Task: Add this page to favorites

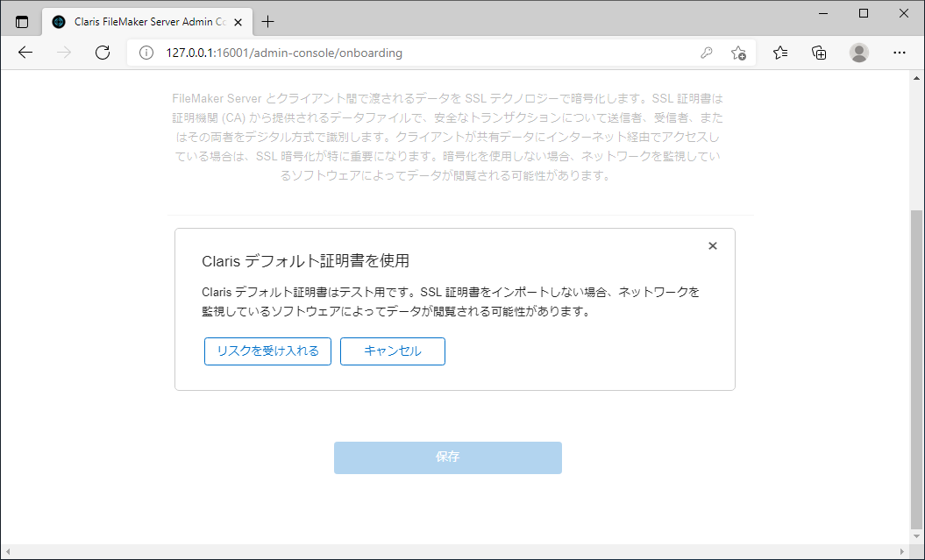Action: (739, 53)
